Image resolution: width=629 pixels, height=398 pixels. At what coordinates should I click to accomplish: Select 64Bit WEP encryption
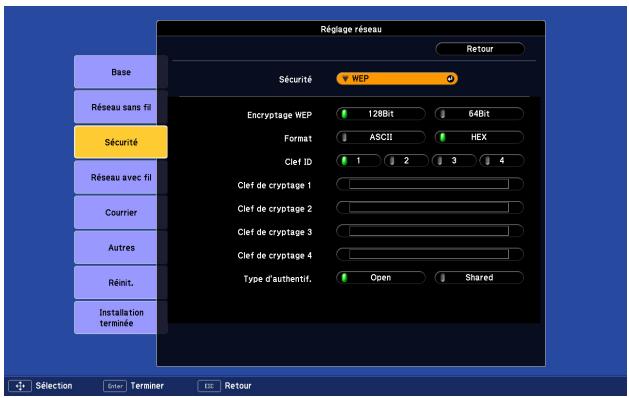click(479, 114)
